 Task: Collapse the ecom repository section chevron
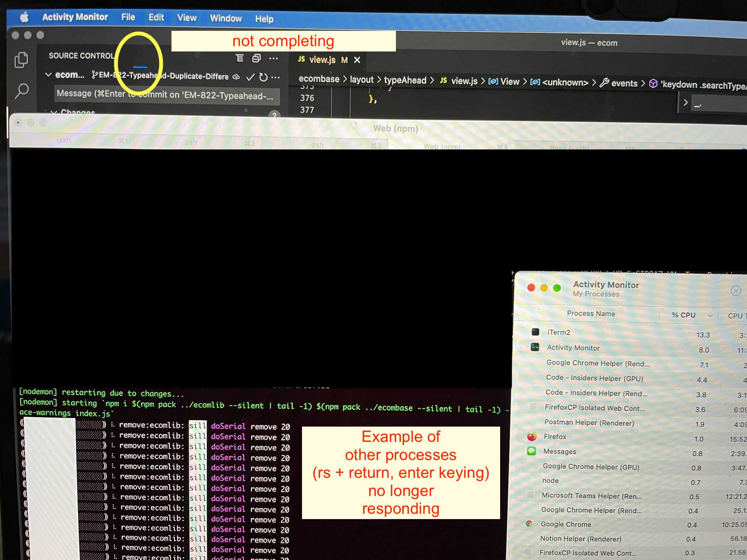[x=48, y=74]
